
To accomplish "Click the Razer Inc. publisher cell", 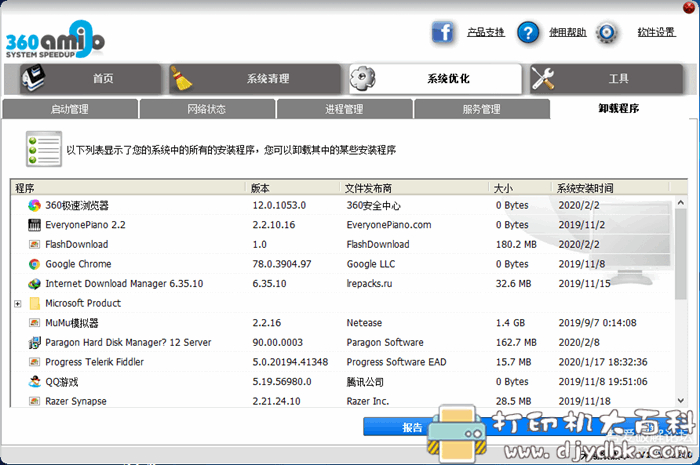I will [x=367, y=401].
